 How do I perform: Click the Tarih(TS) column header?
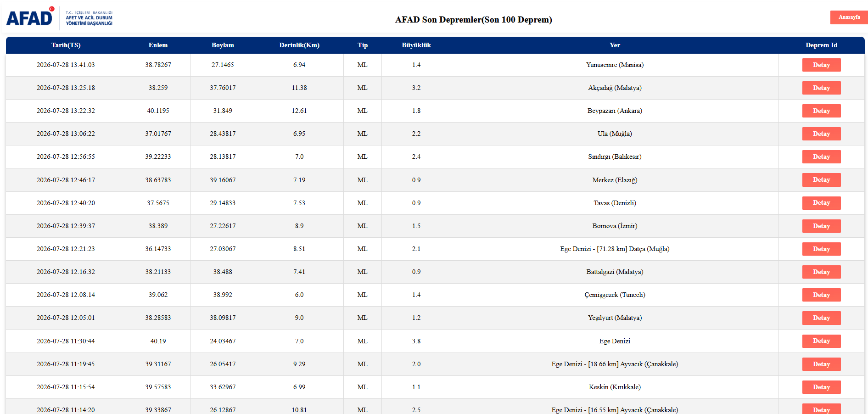tap(66, 45)
